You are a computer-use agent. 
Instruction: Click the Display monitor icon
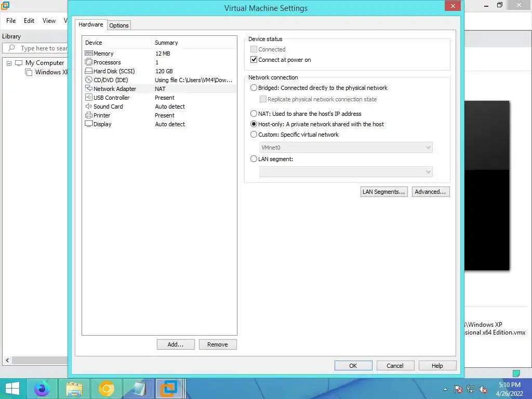coord(88,124)
